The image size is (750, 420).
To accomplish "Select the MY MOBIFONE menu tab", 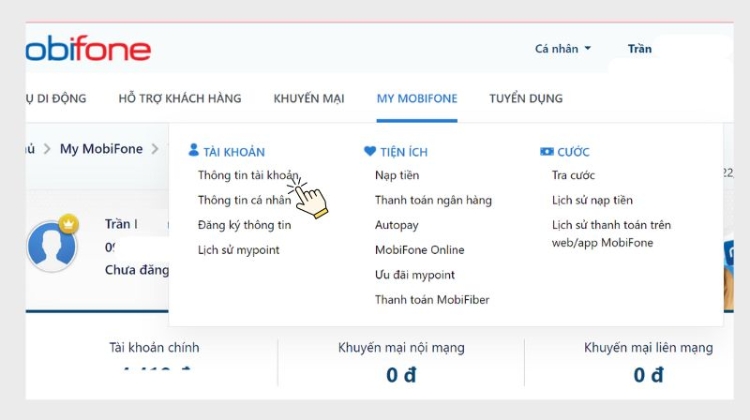I will pyautogui.click(x=417, y=99).
